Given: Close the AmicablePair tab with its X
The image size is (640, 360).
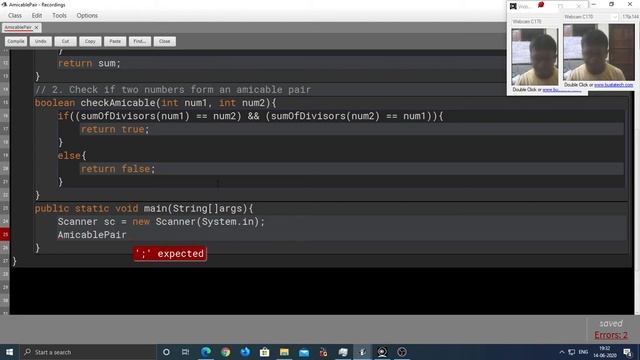Looking at the screenshot, I should tap(36, 27).
